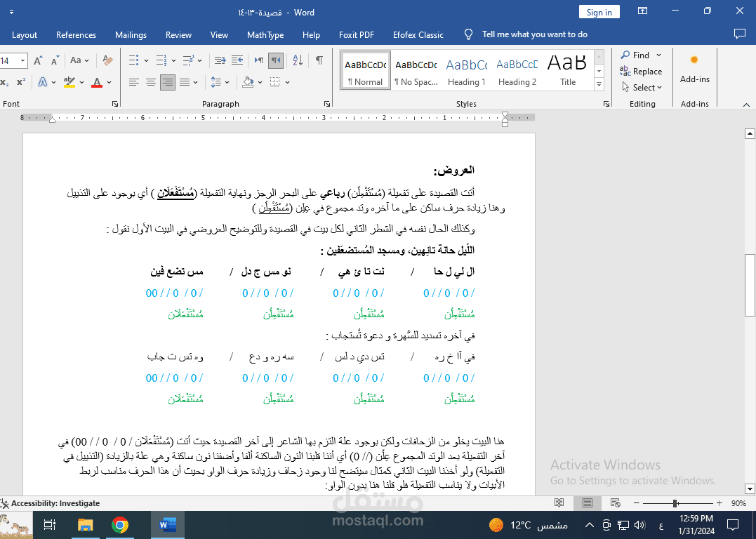Open the Layout tab
756x539 pixels.
pos(25,34)
